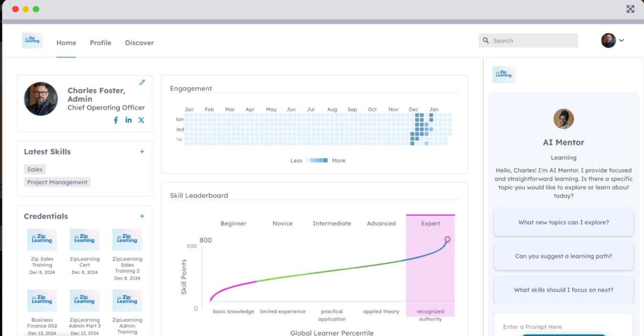Switch to the Profile tab
This screenshot has width=644, height=336.
(101, 43)
